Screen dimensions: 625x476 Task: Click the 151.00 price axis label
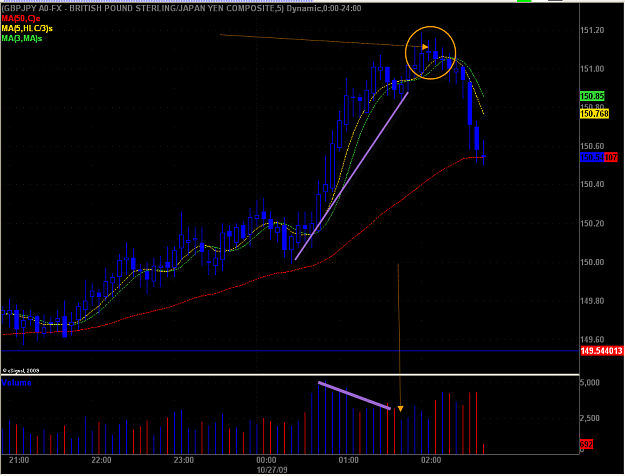coord(592,69)
